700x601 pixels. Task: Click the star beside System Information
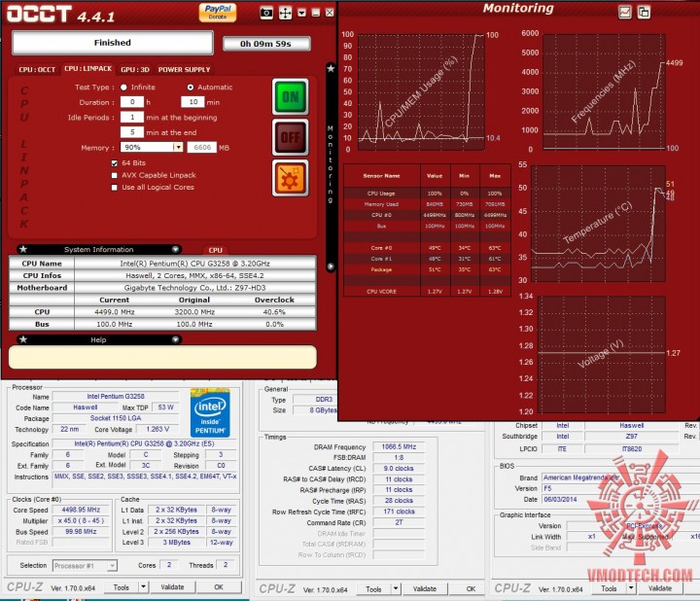click(23, 249)
